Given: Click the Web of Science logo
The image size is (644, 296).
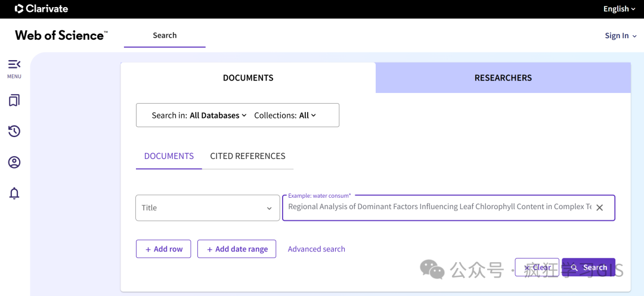Looking at the screenshot, I should (61, 35).
